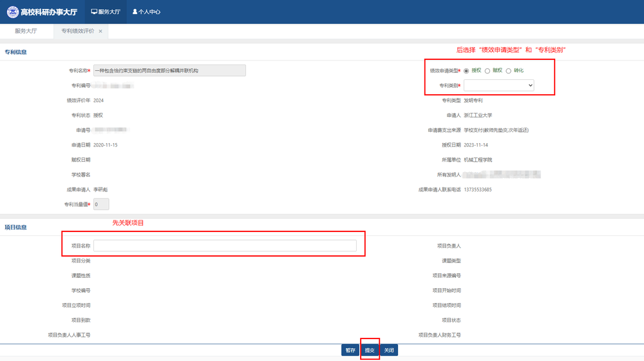Select the 转化 radio button
This screenshot has width=644, height=361.
click(509, 70)
